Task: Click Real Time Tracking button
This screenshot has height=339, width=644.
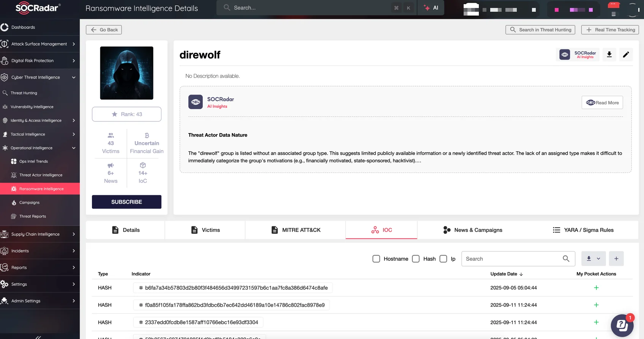Action: click(610, 30)
